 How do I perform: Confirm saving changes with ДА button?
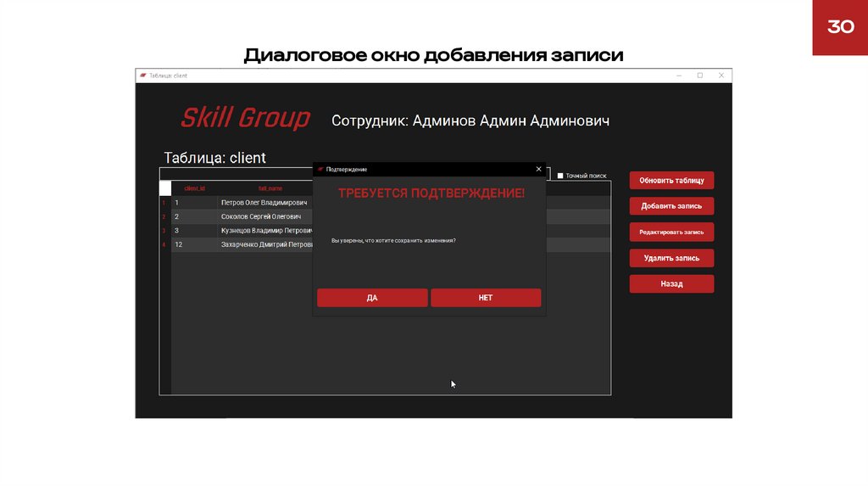coord(372,298)
